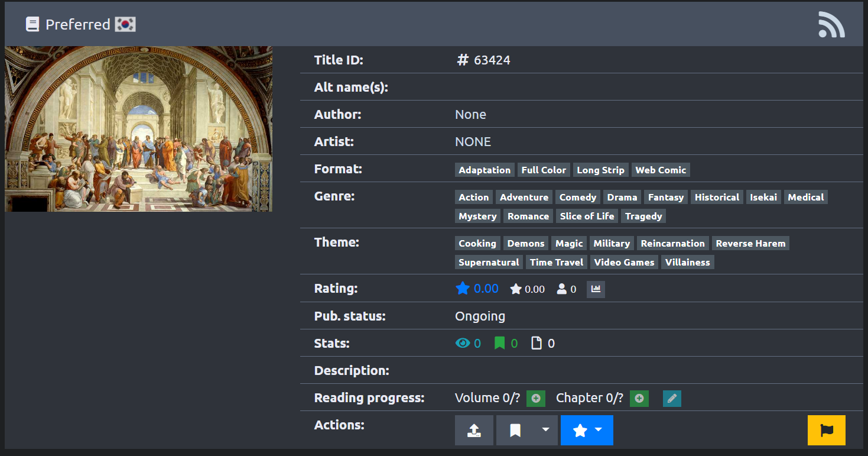Image resolution: width=868 pixels, height=456 pixels.
Task: Click the RSS feed icon
Action: [x=831, y=25]
